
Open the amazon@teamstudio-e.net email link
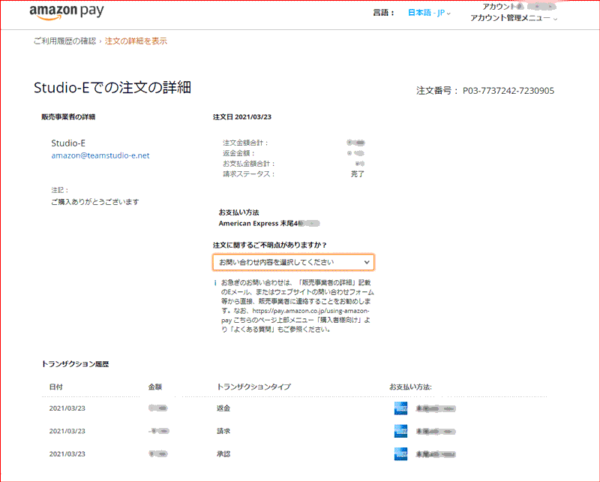coord(99,156)
